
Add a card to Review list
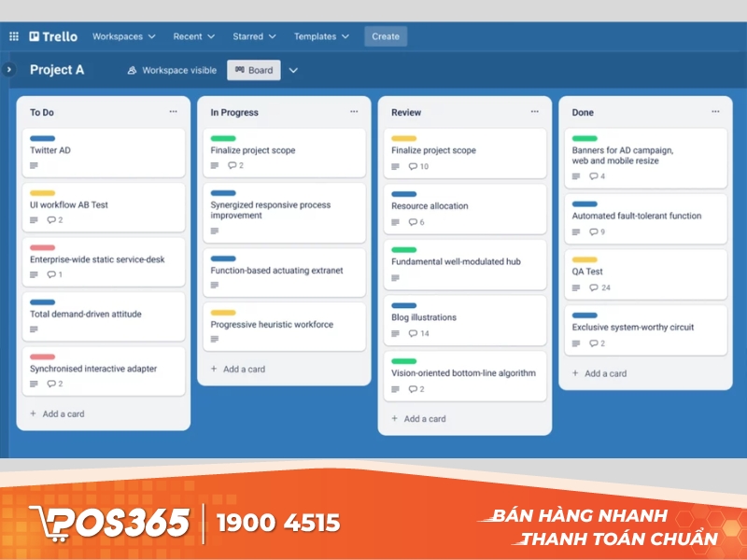click(418, 418)
